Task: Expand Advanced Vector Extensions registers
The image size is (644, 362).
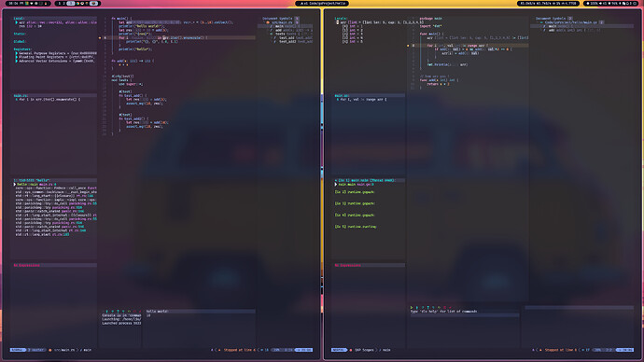Action: pos(17,61)
